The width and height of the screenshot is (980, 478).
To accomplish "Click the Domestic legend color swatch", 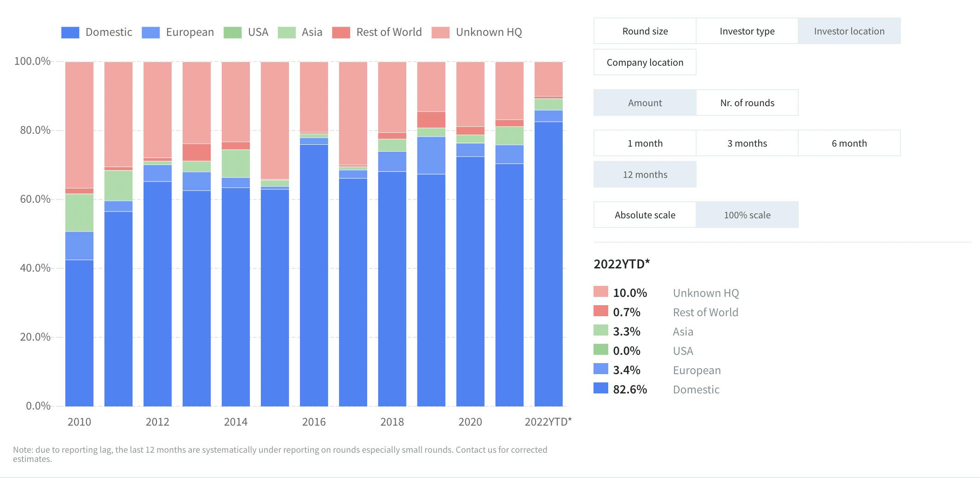I will (70, 32).
